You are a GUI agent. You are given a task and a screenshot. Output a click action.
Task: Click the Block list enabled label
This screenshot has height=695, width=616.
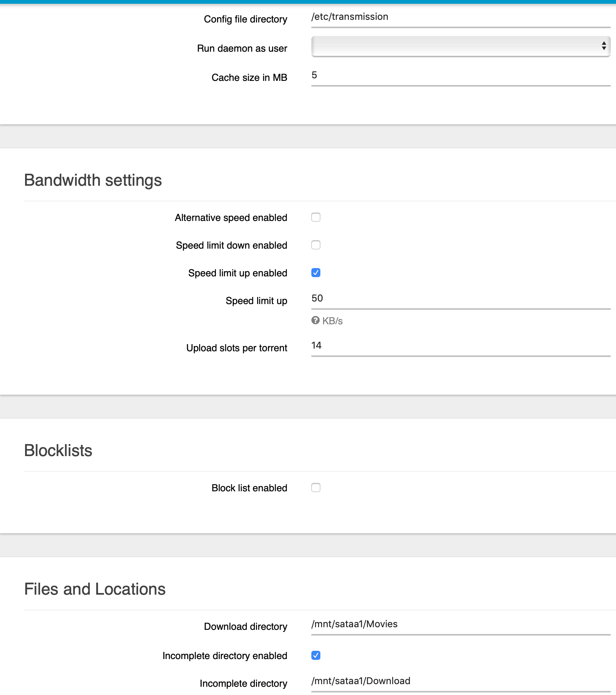[x=249, y=488]
